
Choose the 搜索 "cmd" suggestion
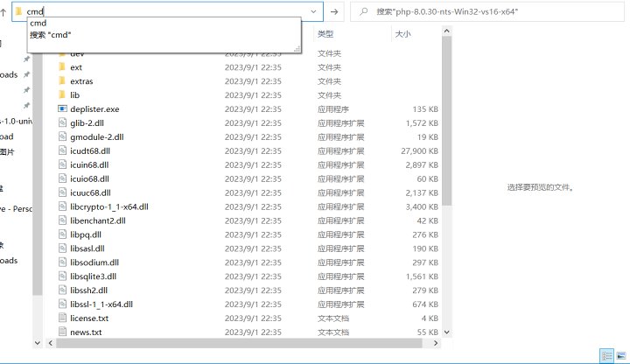(50, 34)
